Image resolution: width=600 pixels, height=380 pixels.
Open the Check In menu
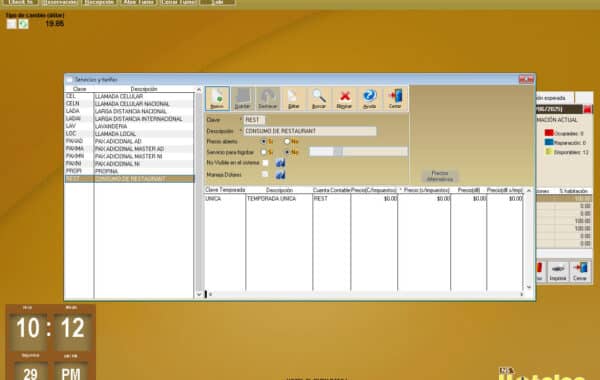coord(21,2)
